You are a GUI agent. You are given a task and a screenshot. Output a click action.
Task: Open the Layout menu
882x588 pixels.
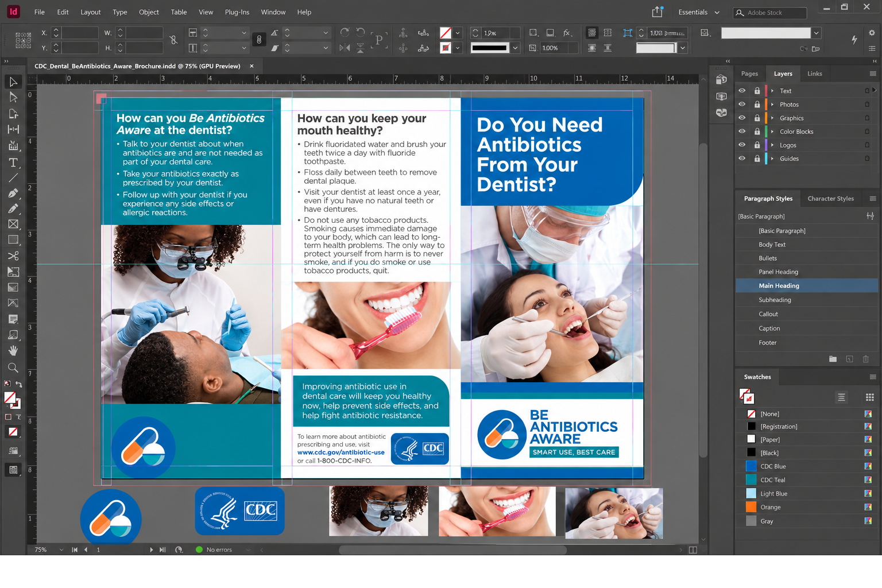pos(91,12)
